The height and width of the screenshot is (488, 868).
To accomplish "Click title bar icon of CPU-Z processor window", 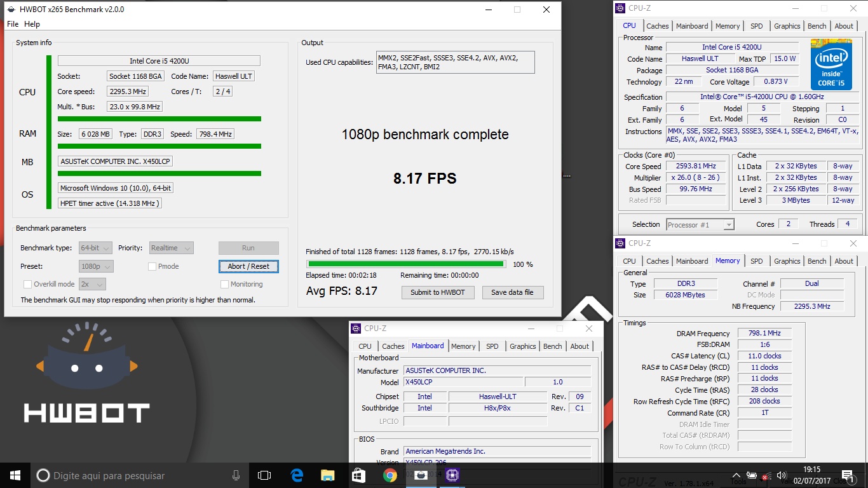I will click(x=621, y=8).
